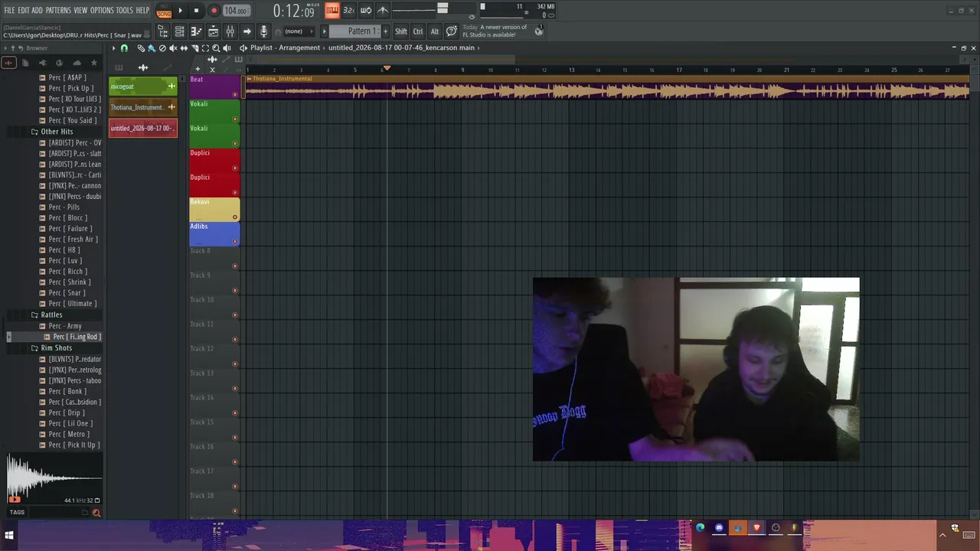Open the pattern options arrow left of Pattern 1
This screenshot has height=551, width=980.
pos(324,31)
